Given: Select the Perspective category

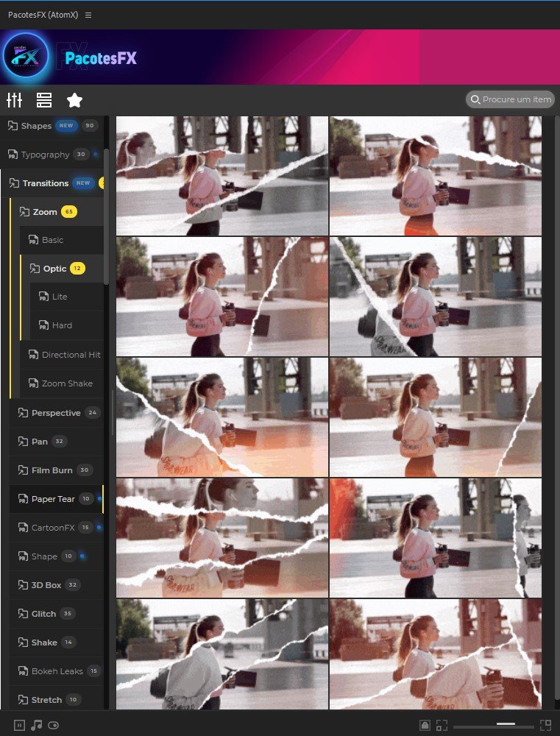Looking at the screenshot, I should (x=55, y=413).
